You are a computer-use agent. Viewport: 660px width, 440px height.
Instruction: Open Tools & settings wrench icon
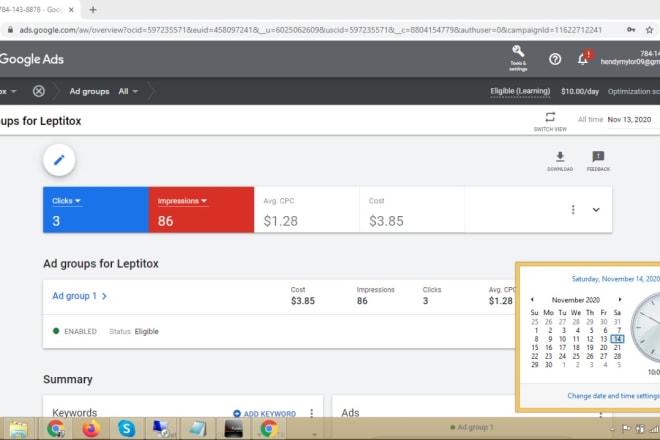[x=518, y=51]
